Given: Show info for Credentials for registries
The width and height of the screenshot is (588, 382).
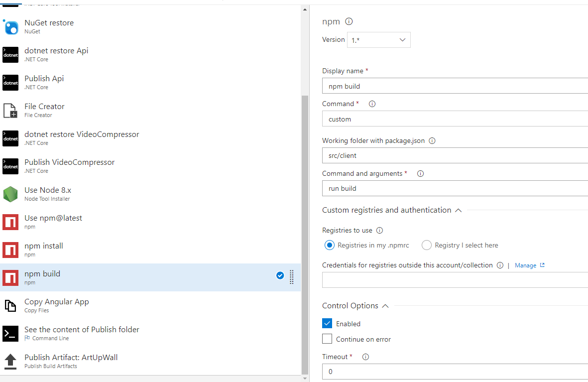Looking at the screenshot, I should click(x=500, y=265).
